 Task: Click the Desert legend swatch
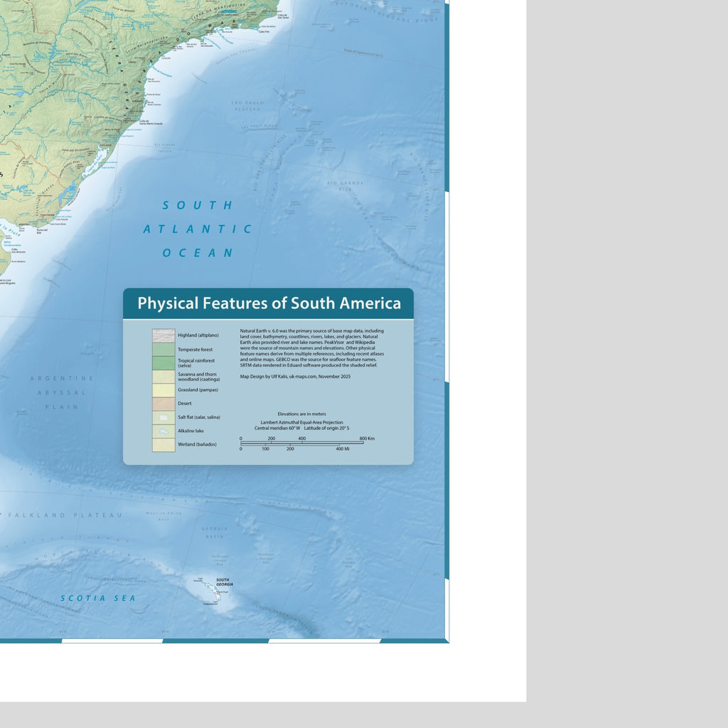[164, 404]
